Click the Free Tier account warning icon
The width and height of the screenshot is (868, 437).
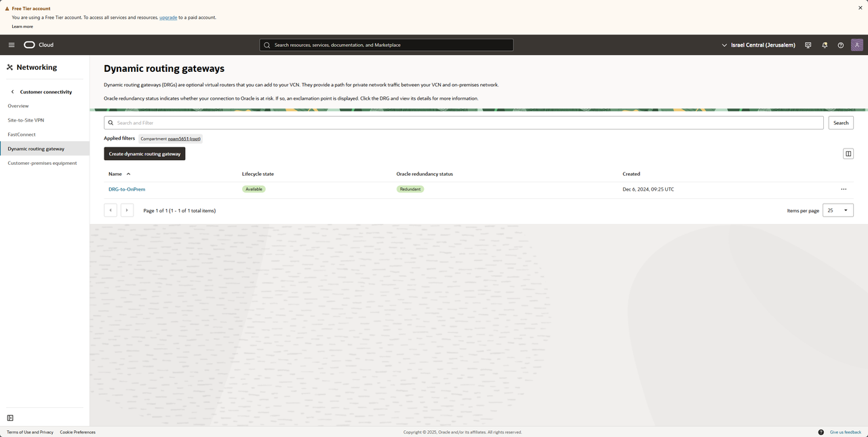click(x=7, y=9)
